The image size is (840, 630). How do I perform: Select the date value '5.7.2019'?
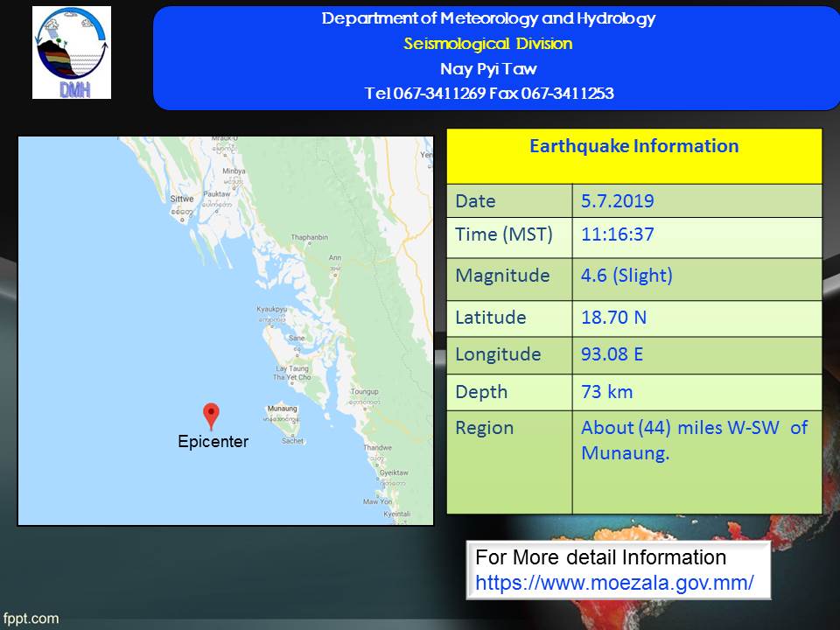click(x=617, y=201)
